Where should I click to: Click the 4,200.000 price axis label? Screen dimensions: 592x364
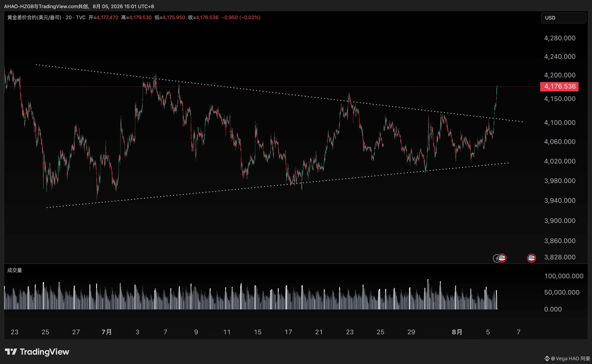pyautogui.click(x=560, y=75)
